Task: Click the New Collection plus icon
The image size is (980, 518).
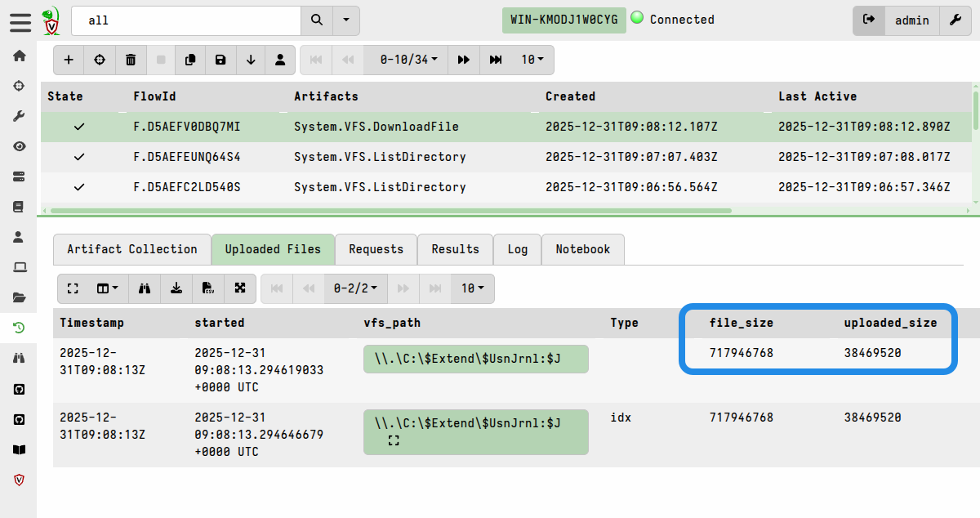Action: (69, 60)
